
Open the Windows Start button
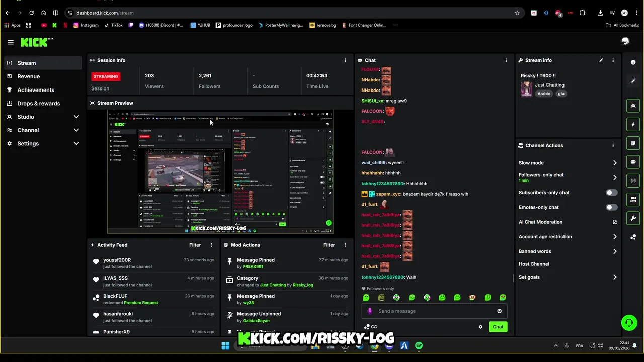coord(225,346)
